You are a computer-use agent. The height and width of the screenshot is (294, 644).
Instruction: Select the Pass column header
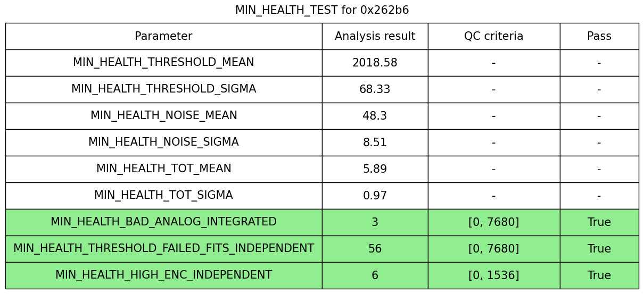599,36
